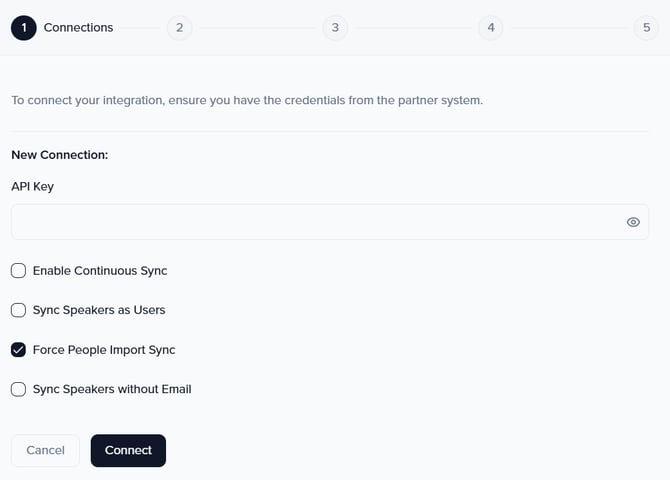Tick the Sync Speakers without Email checkbox

coord(18,389)
